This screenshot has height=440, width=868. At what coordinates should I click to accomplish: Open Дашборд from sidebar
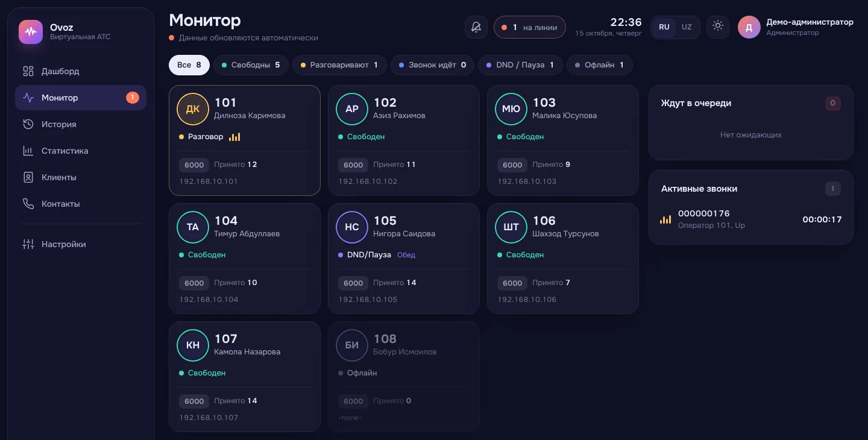[81, 71]
